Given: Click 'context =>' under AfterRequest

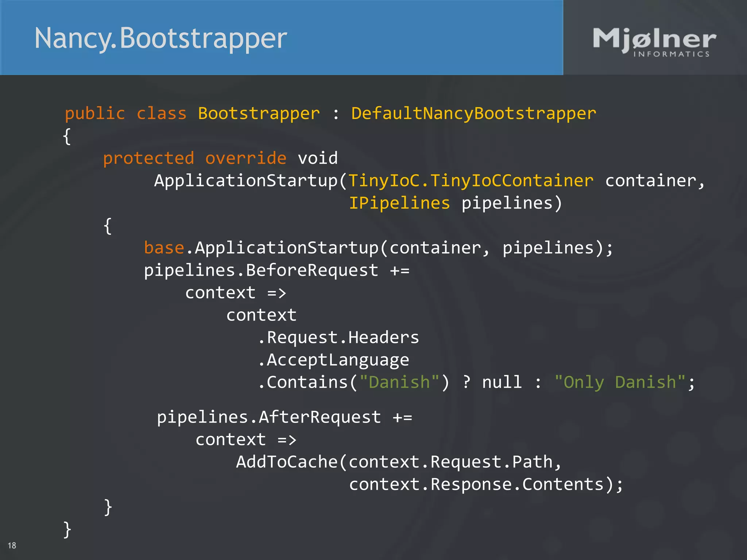Looking at the screenshot, I should [x=246, y=440].
